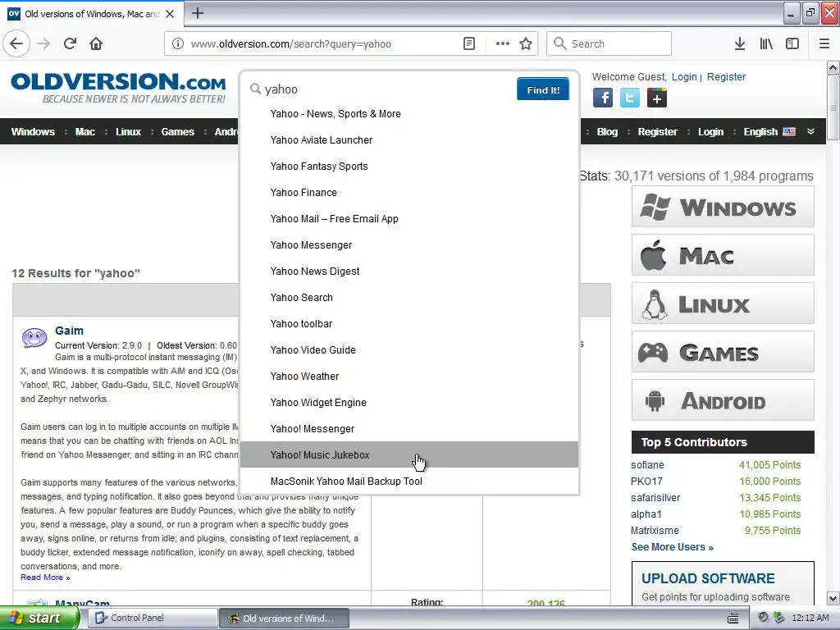Screen dimensions: 840x630
Task: Go back to the previous page
Action: [x=16, y=43]
